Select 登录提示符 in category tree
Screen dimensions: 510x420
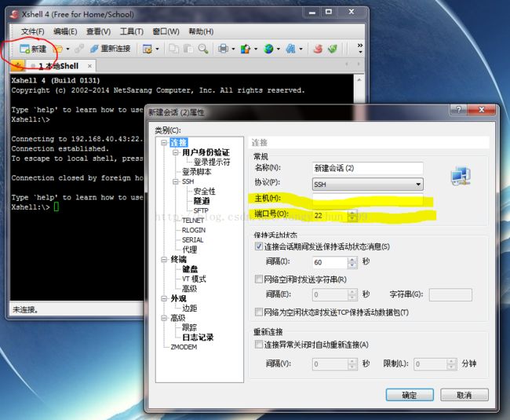point(212,162)
